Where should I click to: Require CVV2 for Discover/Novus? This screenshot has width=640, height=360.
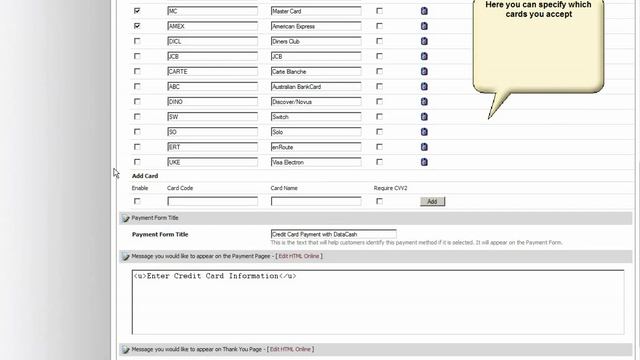click(380, 101)
